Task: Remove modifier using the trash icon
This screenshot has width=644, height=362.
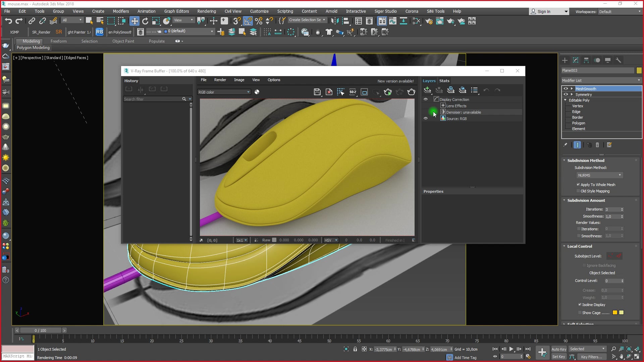Action: pyautogui.click(x=597, y=145)
